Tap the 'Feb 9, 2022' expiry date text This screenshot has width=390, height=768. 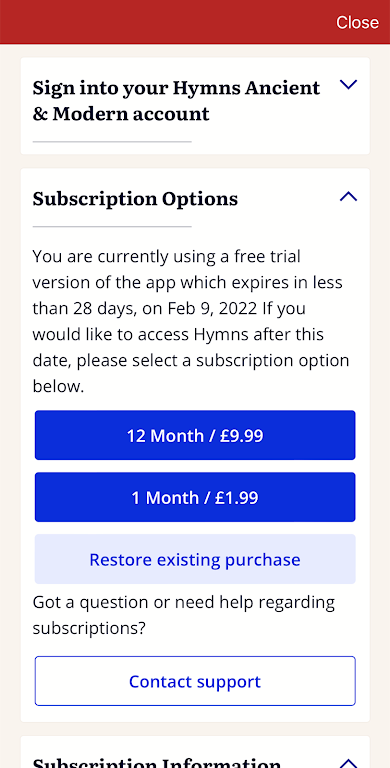pyautogui.click(x=212, y=309)
